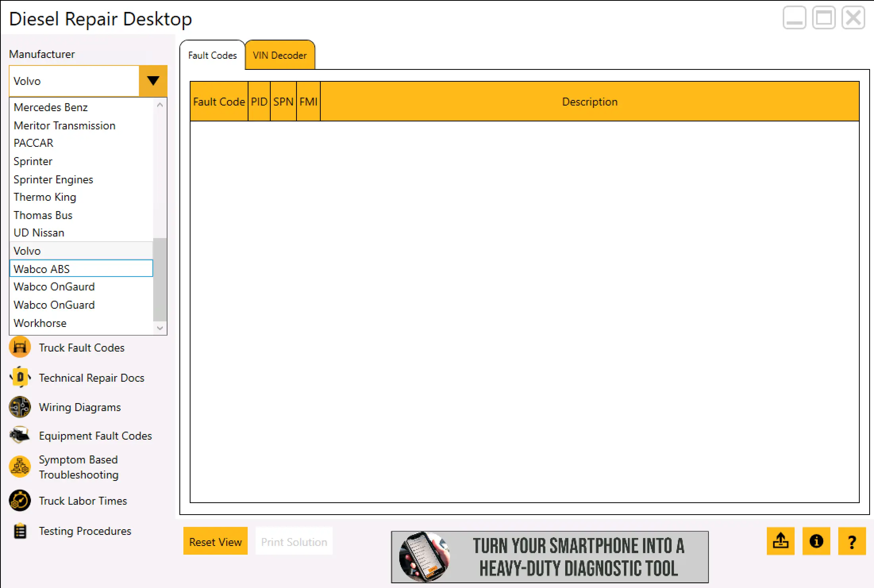Click the Technical Repair Docs icon
874x588 pixels.
20,377
